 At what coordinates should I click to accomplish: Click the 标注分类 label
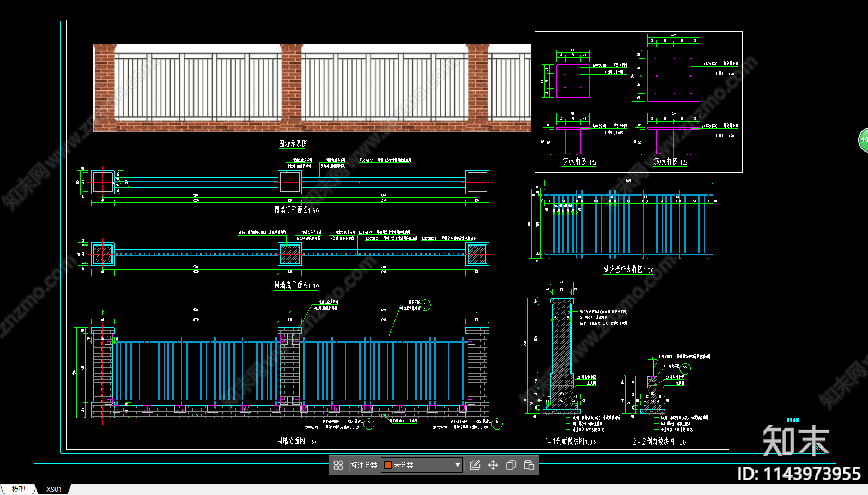click(x=364, y=465)
